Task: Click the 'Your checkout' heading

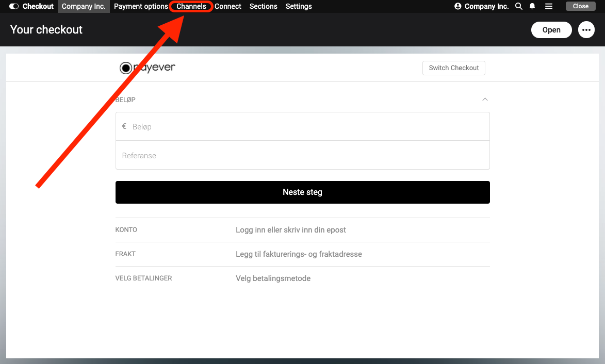Action: (x=46, y=30)
